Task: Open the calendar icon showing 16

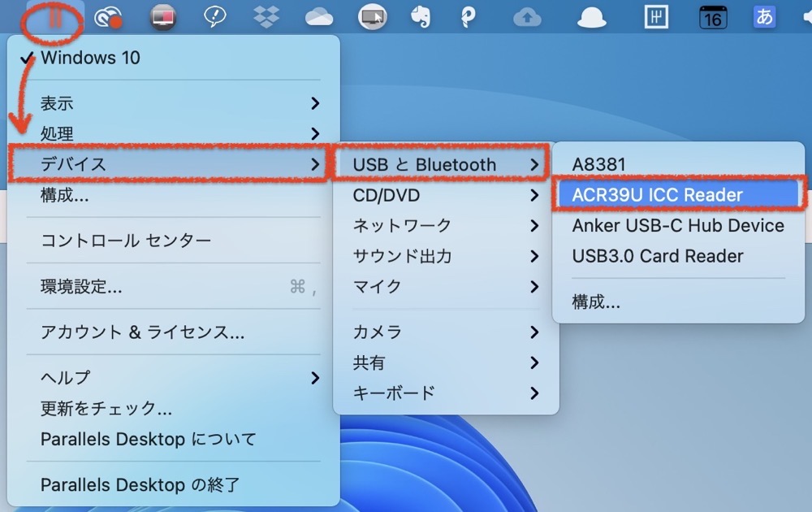Action: pos(713,18)
